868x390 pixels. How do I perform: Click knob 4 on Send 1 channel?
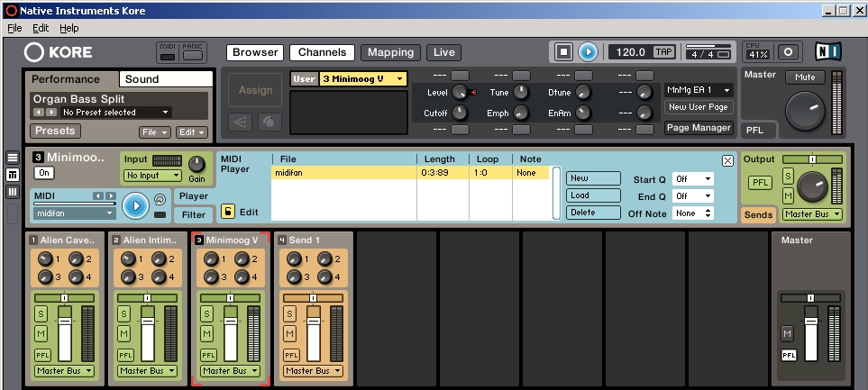tap(324, 277)
